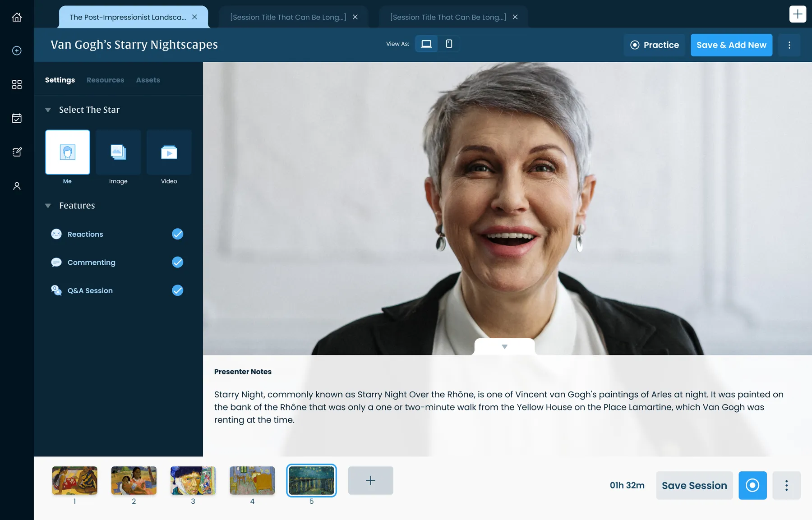Select slide thumbnail 1
The image size is (812, 520).
74,480
